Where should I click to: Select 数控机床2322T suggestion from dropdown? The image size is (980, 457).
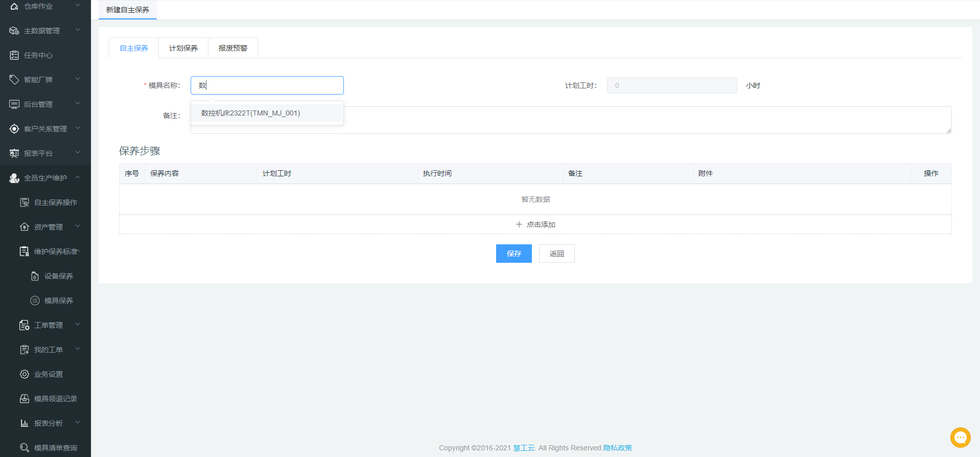[x=250, y=113]
